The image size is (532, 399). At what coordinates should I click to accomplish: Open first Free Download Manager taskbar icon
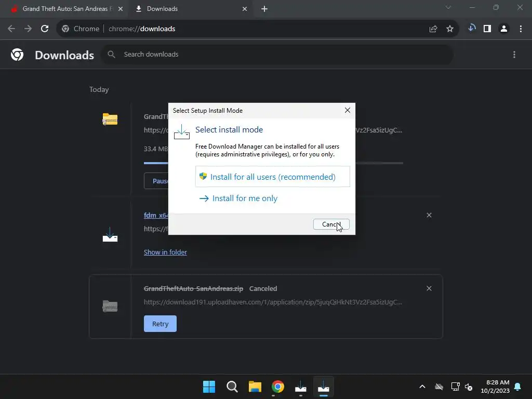click(301, 387)
